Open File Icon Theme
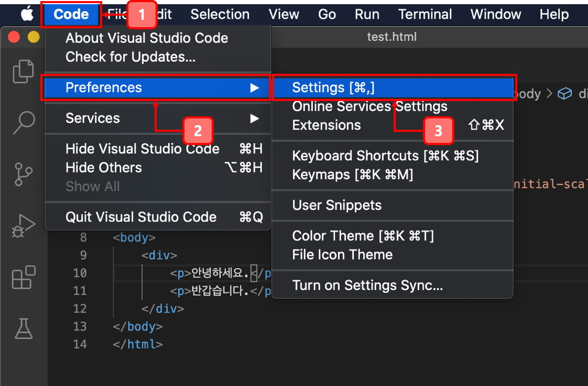This screenshot has height=386, width=588. pyautogui.click(x=393, y=255)
